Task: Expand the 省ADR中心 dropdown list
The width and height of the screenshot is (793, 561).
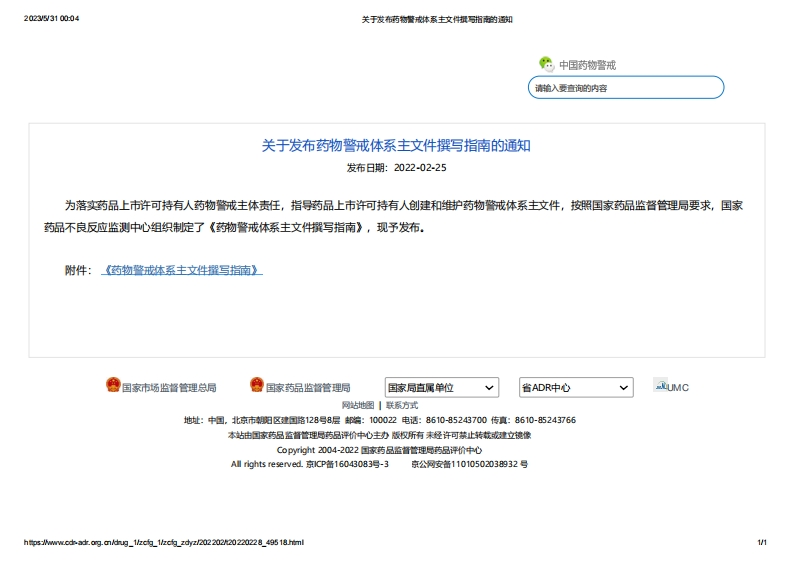Action: (x=576, y=387)
